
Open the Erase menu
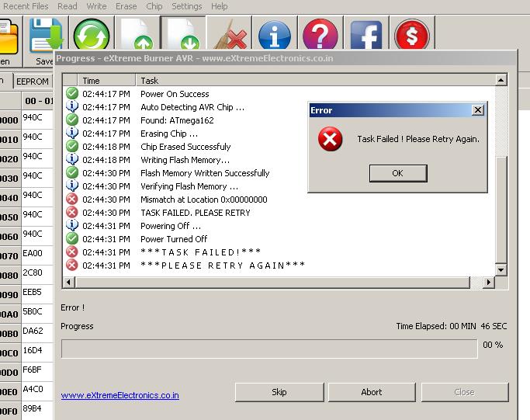point(126,6)
